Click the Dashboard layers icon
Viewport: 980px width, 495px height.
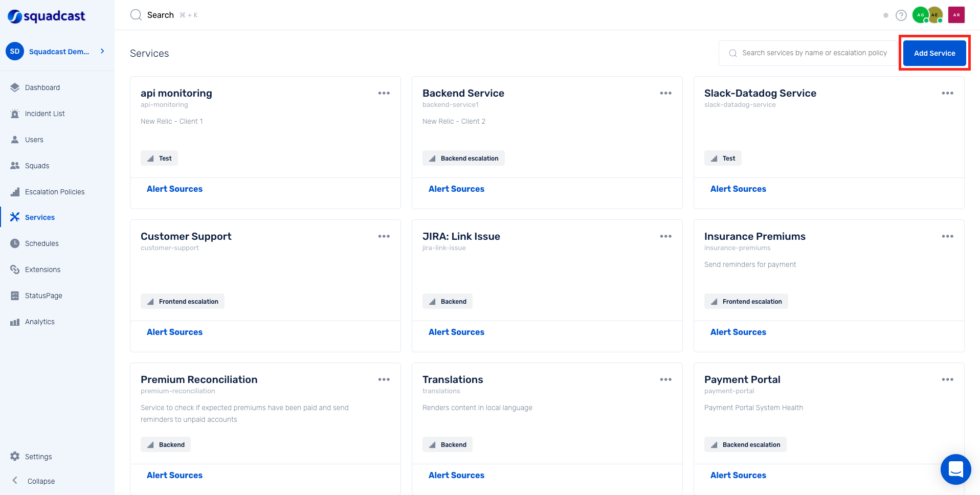tap(15, 87)
